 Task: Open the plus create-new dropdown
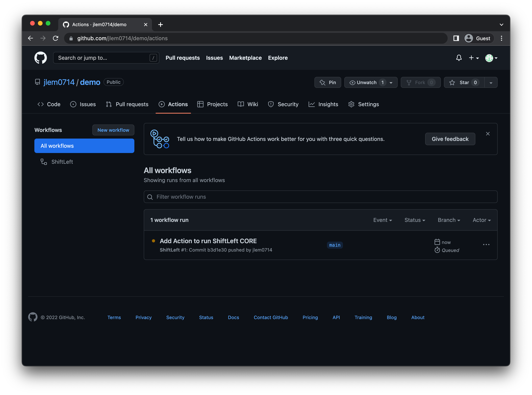[x=473, y=58]
